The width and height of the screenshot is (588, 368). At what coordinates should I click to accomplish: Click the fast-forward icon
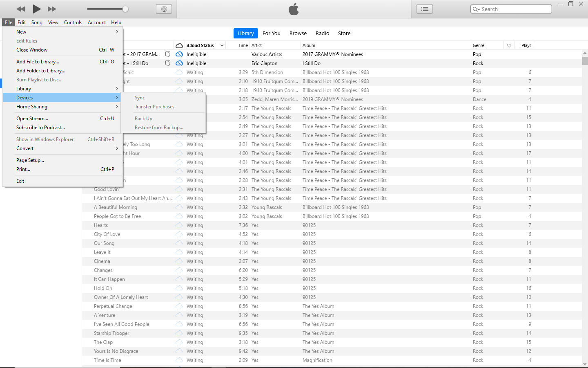[52, 9]
